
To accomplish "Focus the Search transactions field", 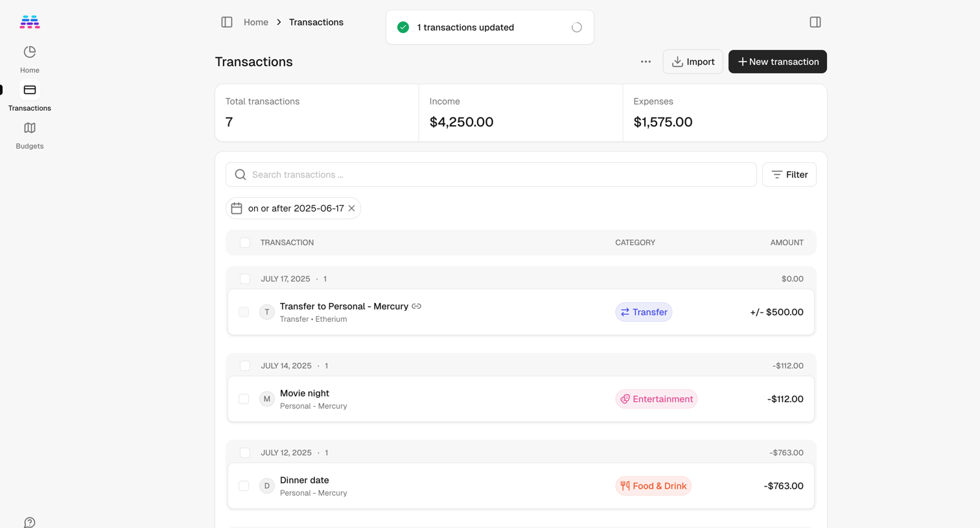I will (491, 174).
